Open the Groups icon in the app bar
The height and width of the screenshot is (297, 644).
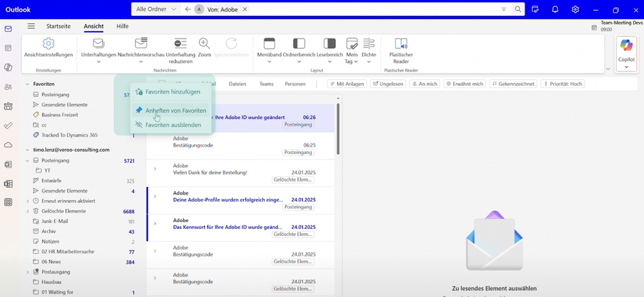(8, 106)
